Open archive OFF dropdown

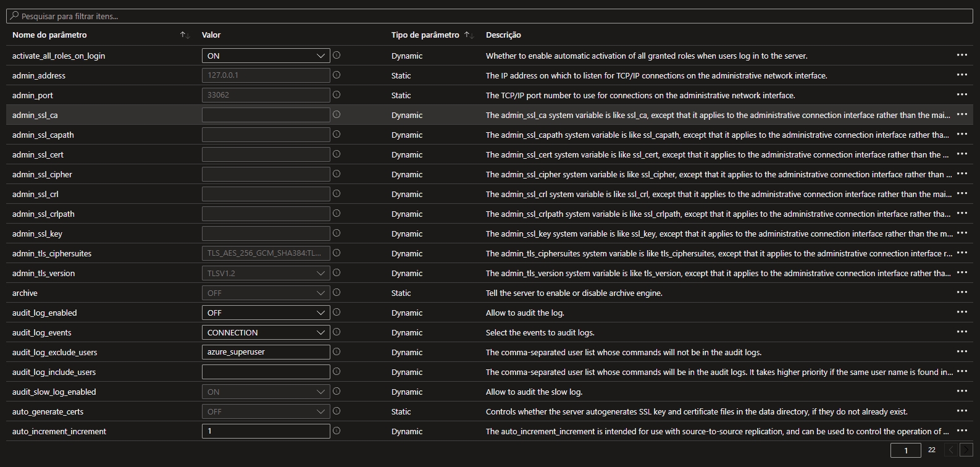[x=266, y=293]
